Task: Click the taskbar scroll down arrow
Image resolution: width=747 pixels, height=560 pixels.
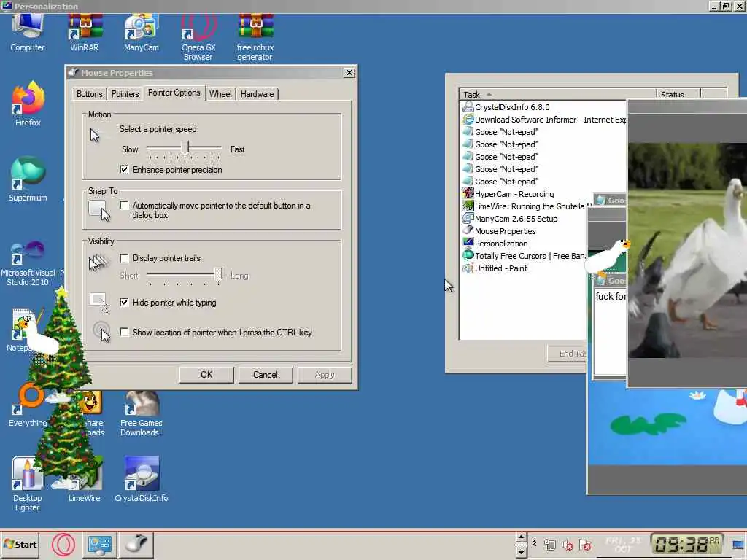Action: click(521, 552)
